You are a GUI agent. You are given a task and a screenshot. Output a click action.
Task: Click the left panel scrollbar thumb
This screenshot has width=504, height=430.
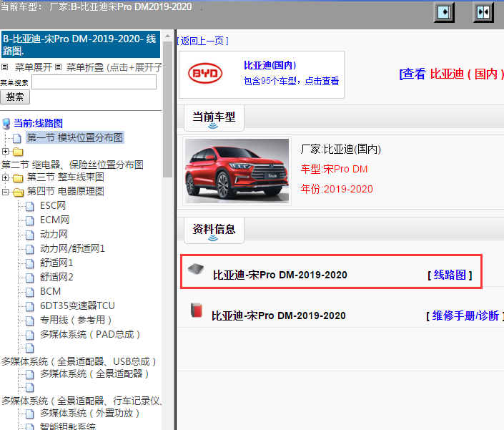[x=167, y=109]
